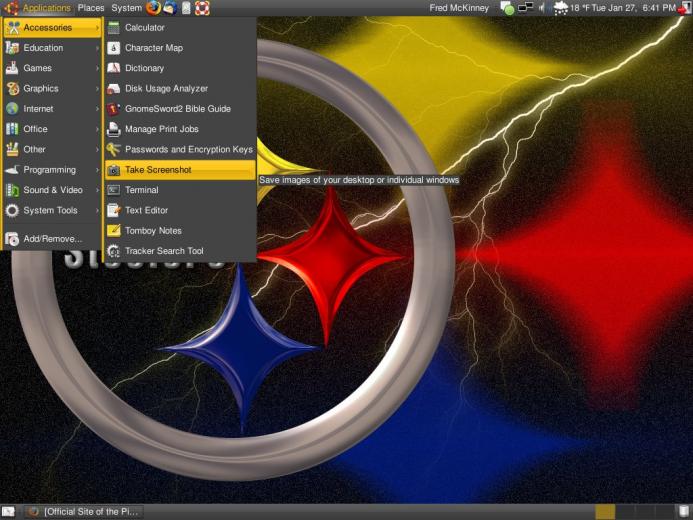The height and width of the screenshot is (520, 693).
Task: Click the network connection tray icon
Action: point(525,8)
